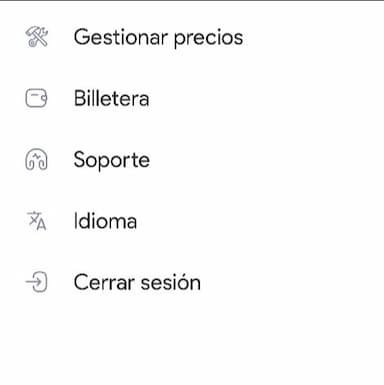The image size is (384, 385).
Task: Click the 'Idioma' text label
Action: [105, 221]
